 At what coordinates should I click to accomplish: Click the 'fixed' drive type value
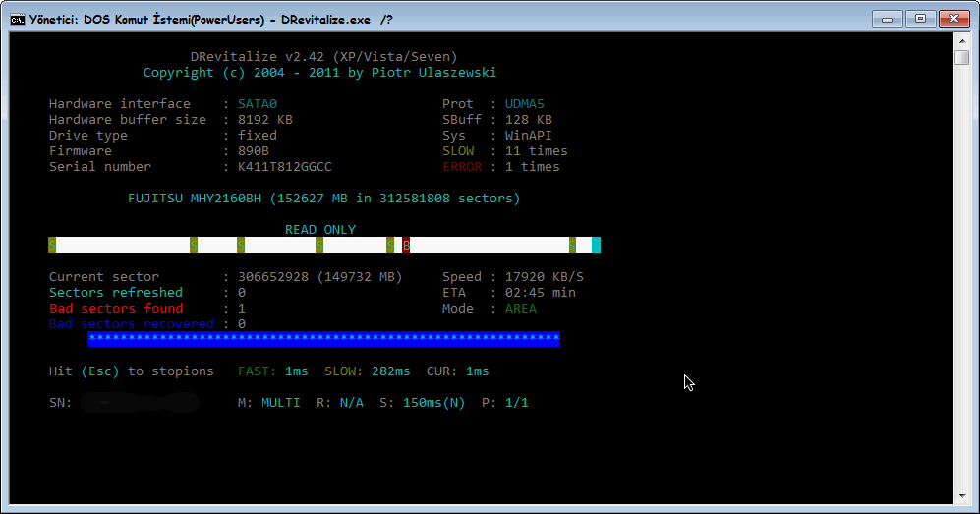point(258,135)
